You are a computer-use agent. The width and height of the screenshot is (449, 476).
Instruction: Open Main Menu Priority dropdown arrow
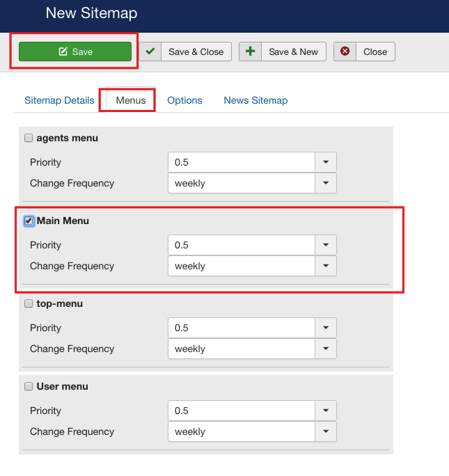326,245
